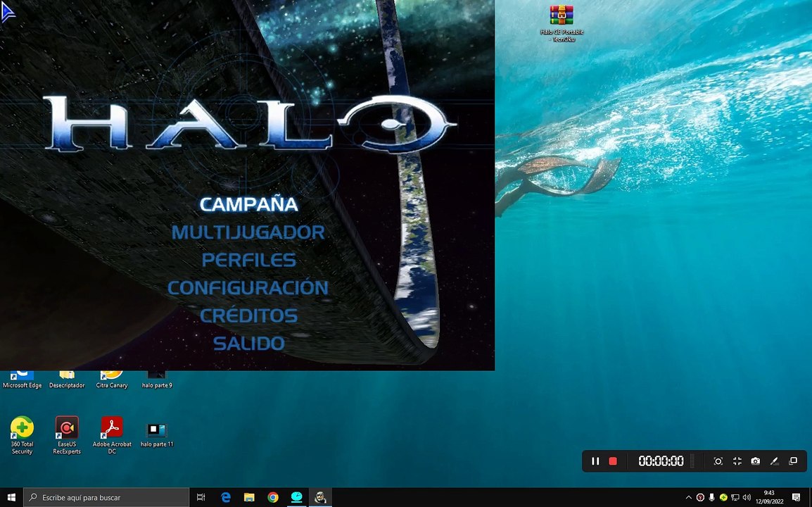Select the 360 Total Security desktop shortcut

click(x=23, y=435)
